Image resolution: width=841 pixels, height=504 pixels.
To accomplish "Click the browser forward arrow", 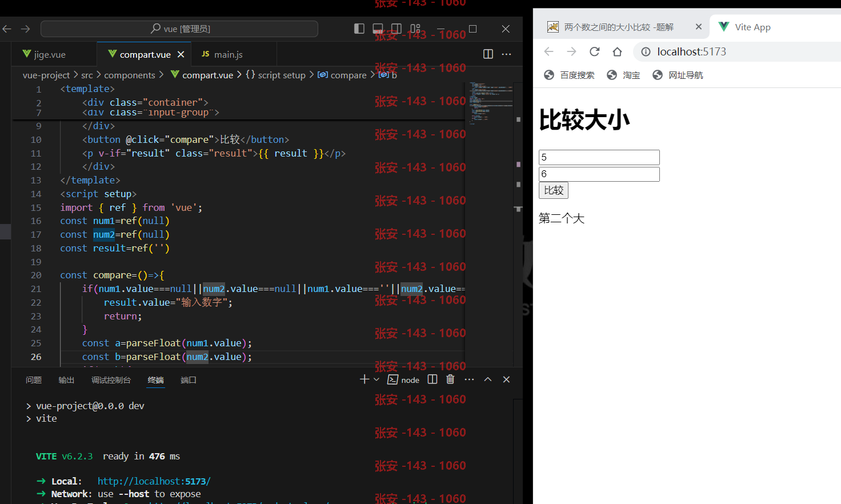I will click(x=572, y=51).
